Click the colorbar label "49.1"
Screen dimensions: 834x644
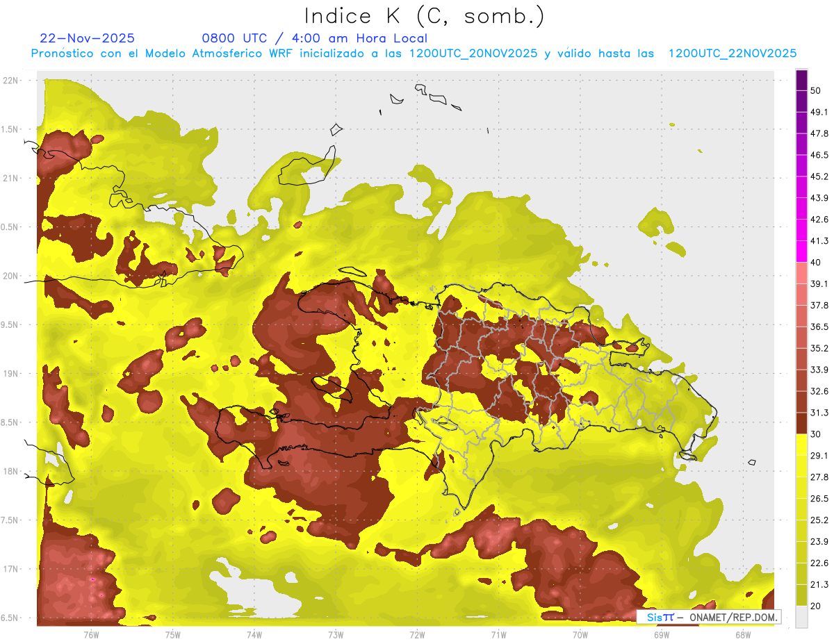tap(819, 113)
